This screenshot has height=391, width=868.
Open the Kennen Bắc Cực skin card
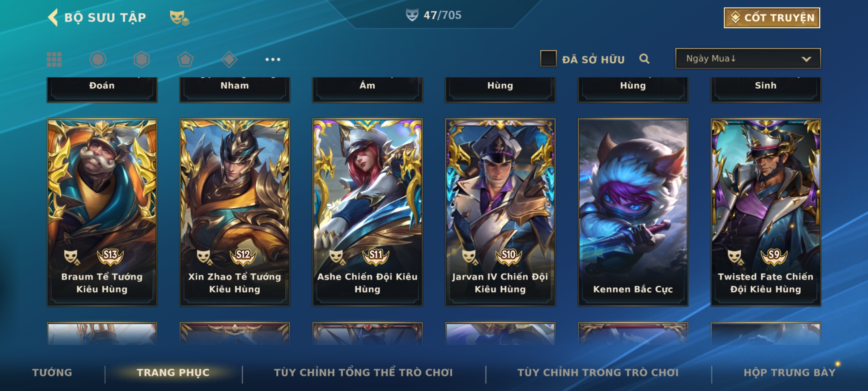[633, 213]
